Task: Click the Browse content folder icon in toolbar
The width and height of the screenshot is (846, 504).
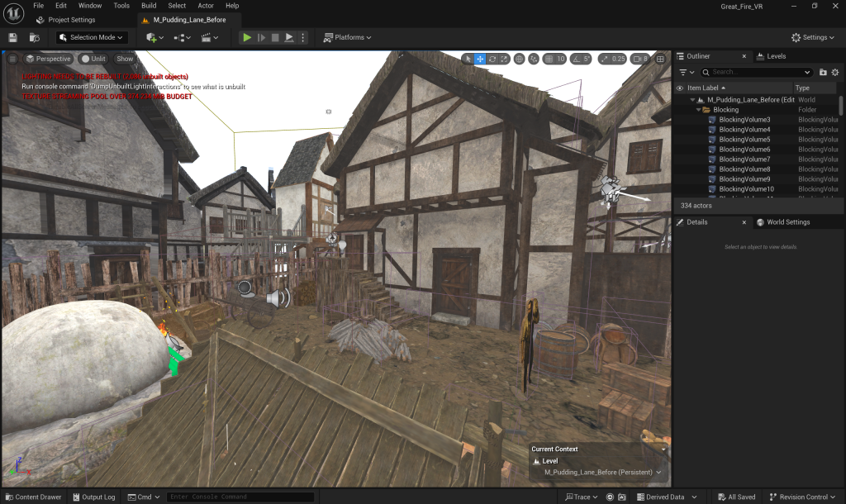Action: (x=35, y=38)
